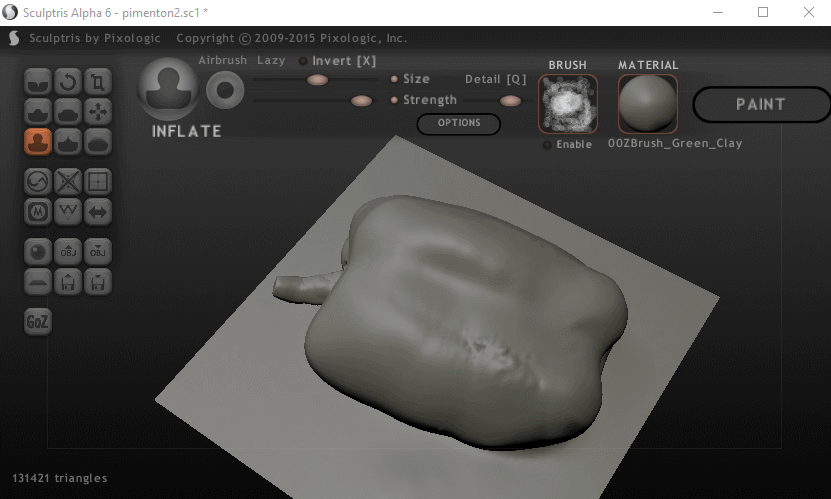Click the highlighted orange Inflate tool
The image size is (831, 499).
pos(38,142)
